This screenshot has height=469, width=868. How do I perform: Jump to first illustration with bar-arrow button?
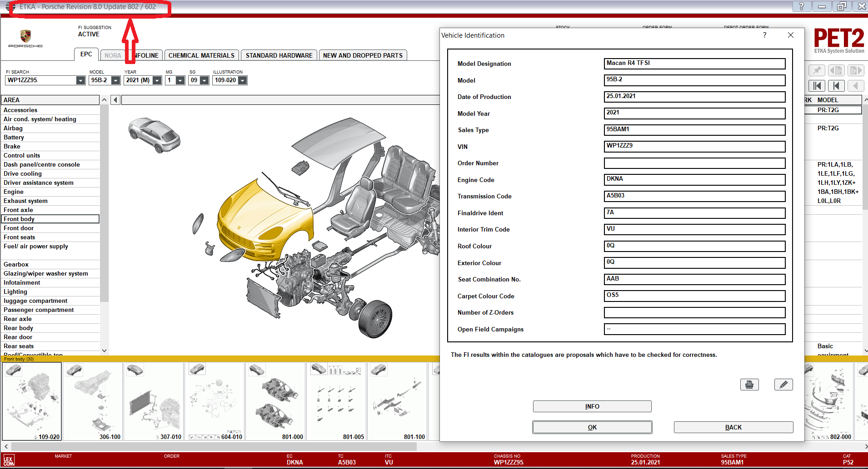pyautogui.click(x=817, y=86)
